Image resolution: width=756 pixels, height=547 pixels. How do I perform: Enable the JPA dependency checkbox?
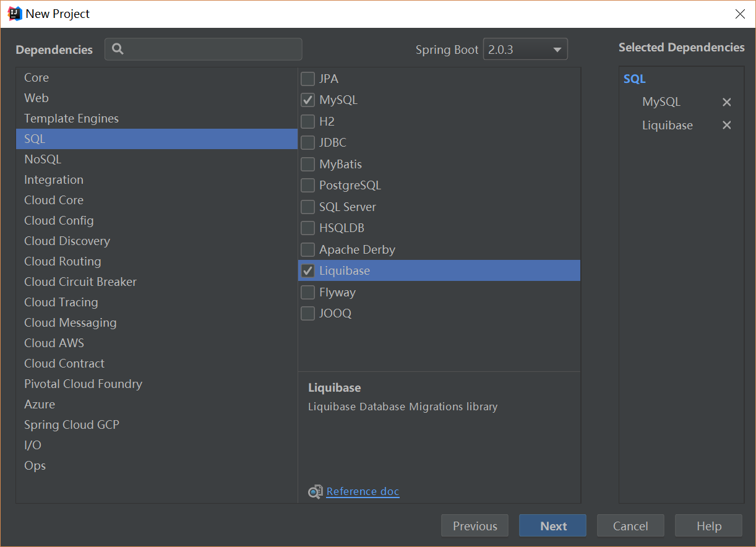tap(307, 79)
